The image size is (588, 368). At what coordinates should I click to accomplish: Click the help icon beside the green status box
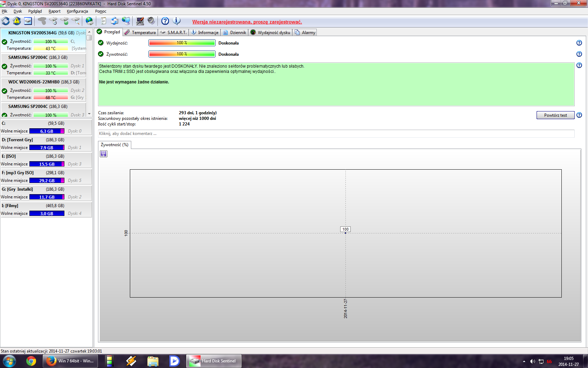pyautogui.click(x=579, y=65)
